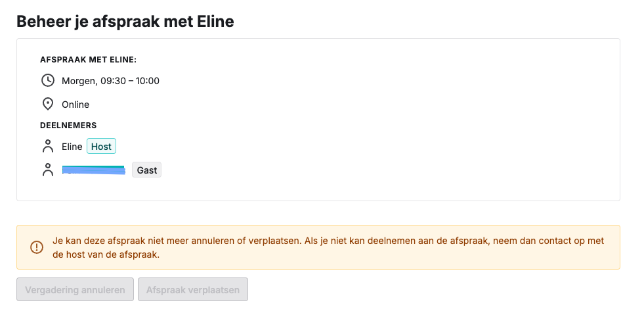Click the Afspraak verplaatsen button

click(x=193, y=289)
